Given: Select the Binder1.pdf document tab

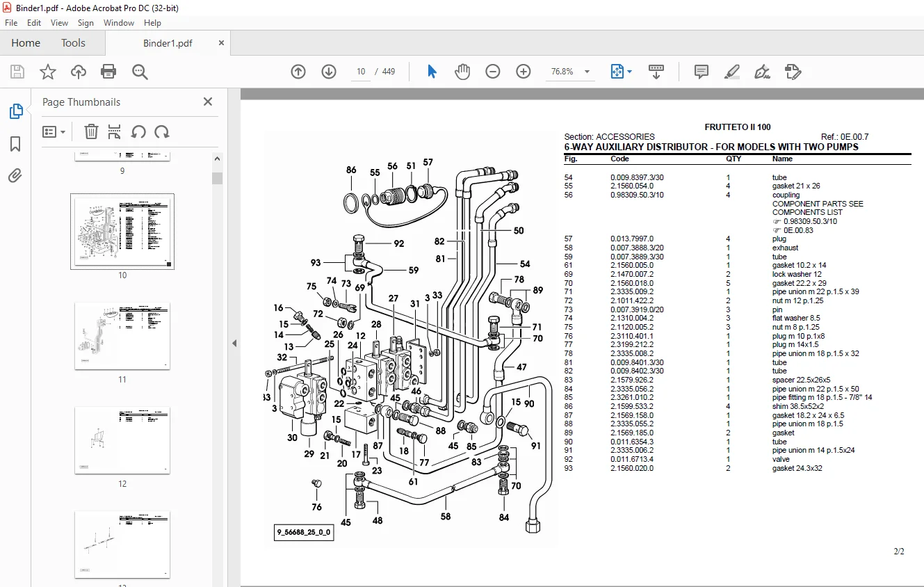Looking at the screenshot, I should tap(168, 43).
